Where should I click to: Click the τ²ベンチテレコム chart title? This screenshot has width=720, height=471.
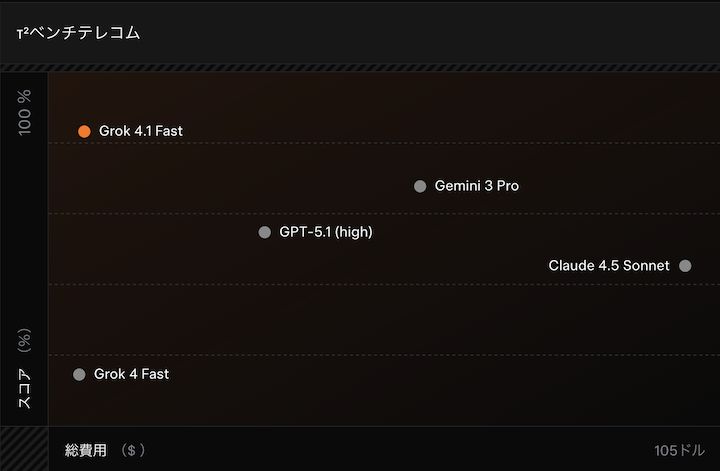pyautogui.click(x=78, y=33)
